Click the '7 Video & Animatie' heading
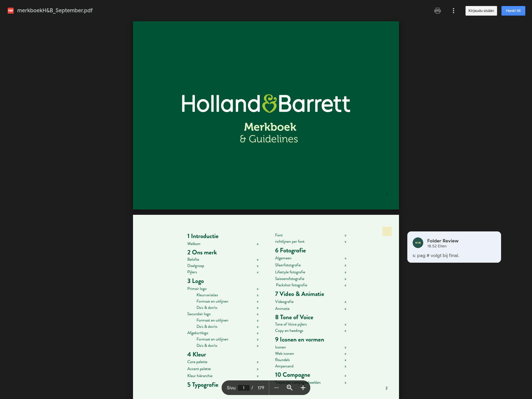 coord(300,294)
